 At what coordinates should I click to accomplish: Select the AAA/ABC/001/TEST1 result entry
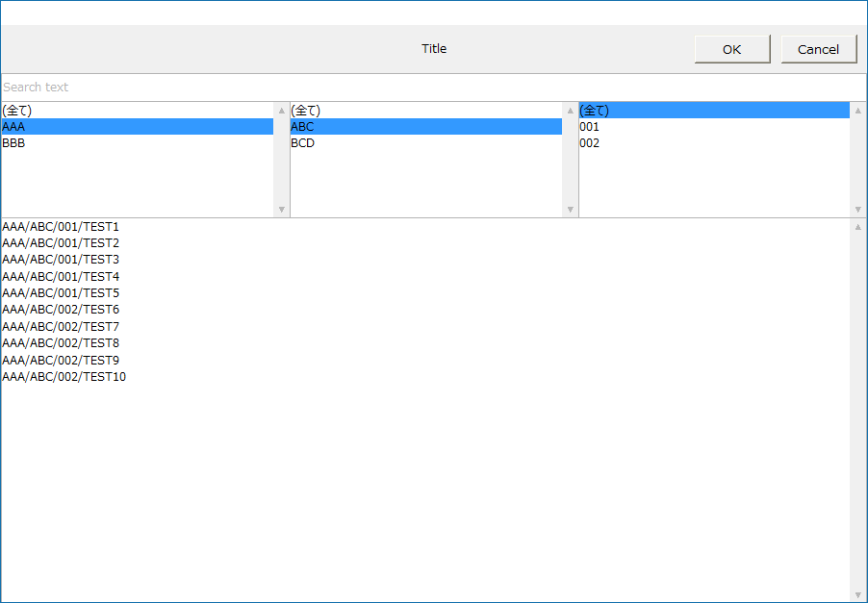point(61,227)
